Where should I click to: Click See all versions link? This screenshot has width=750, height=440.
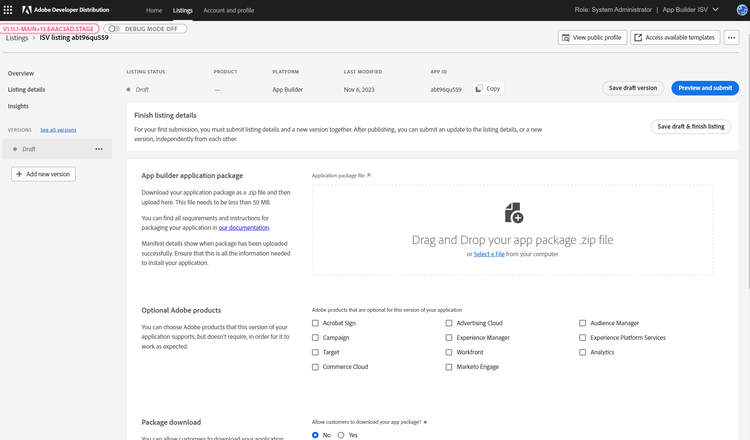point(58,130)
